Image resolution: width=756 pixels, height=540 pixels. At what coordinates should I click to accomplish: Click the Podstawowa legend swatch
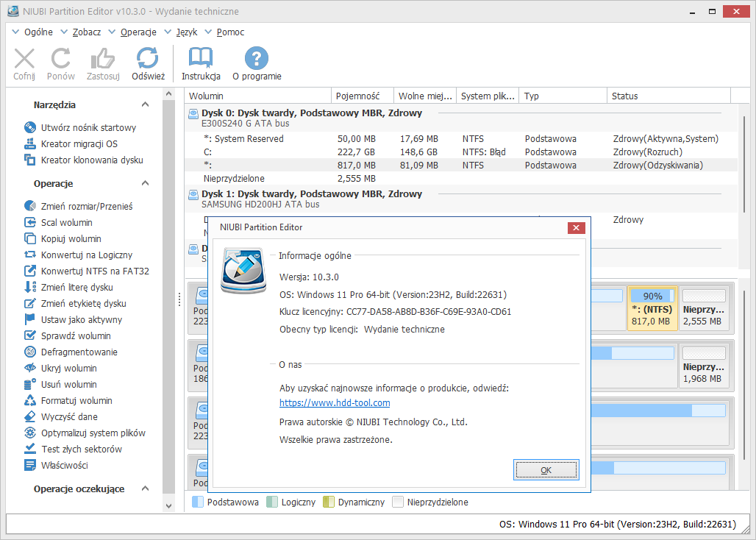[198, 502]
